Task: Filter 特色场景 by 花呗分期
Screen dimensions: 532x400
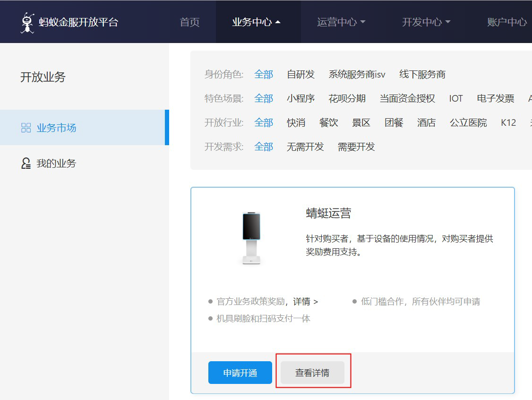Action: pos(347,98)
